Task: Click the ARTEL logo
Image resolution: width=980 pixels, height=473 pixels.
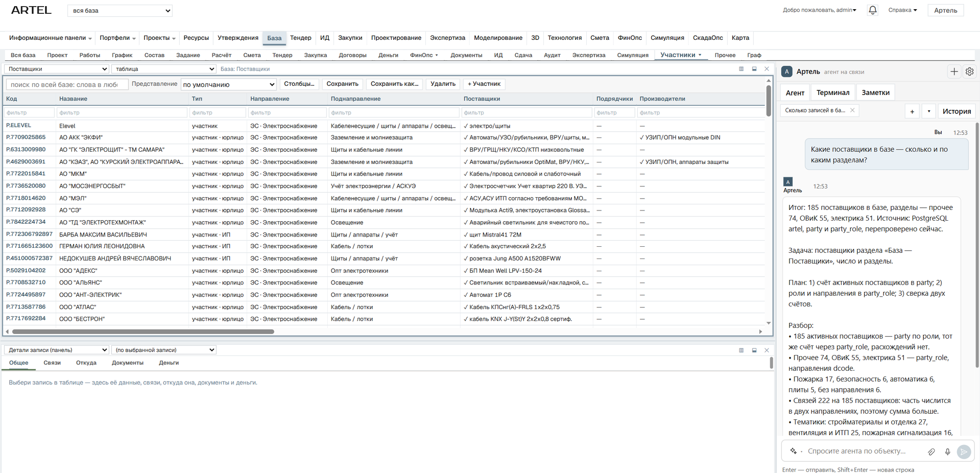Action: [31, 10]
